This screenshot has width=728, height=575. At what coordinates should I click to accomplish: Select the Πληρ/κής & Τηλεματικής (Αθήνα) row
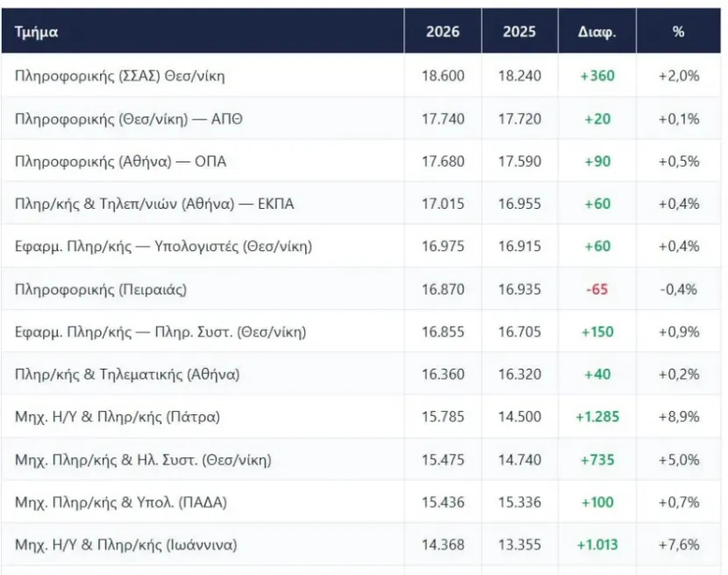point(361,374)
